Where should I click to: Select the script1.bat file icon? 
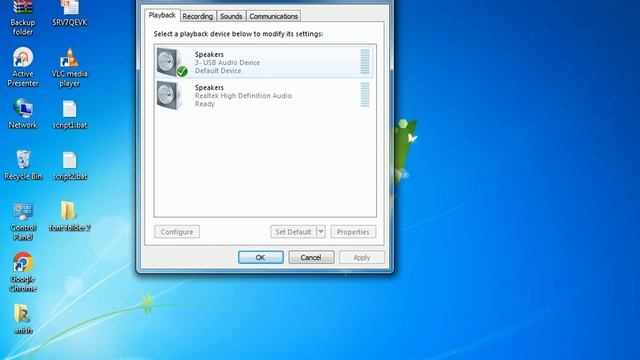click(x=70, y=115)
